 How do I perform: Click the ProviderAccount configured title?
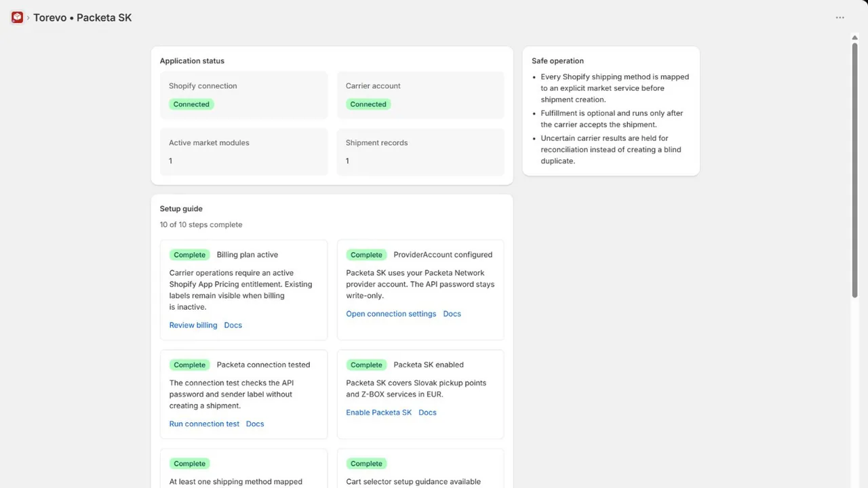[443, 255]
